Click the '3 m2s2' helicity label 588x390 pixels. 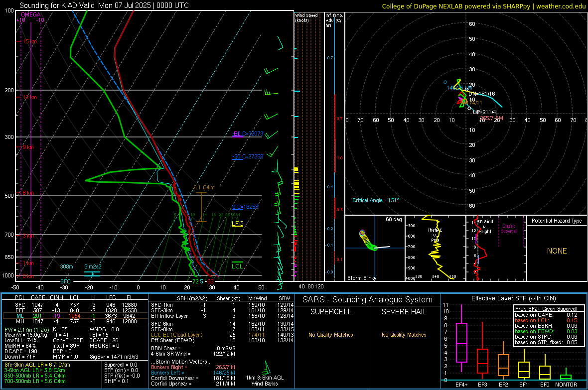click(93, 266)
